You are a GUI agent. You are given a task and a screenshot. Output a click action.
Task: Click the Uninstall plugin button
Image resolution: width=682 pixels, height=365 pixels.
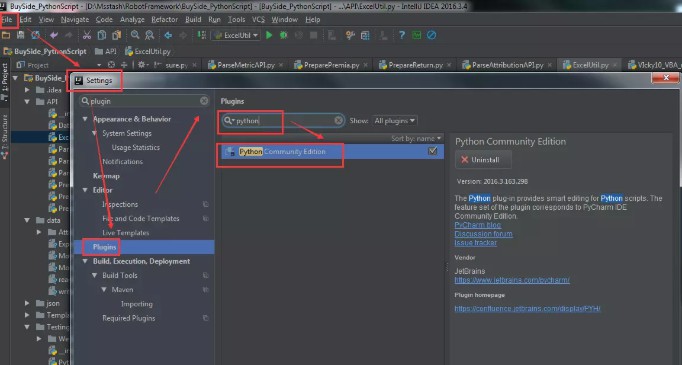click(x=483, y=160)
